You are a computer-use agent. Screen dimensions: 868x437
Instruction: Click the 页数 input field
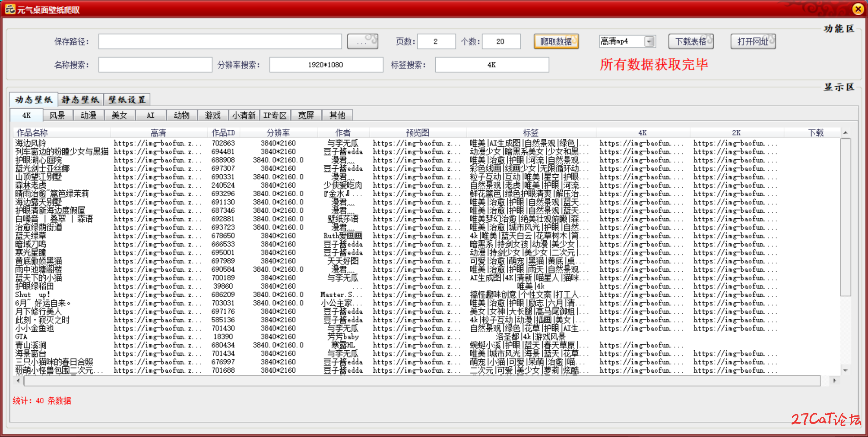pyautogui.click(x=436, y=41)
